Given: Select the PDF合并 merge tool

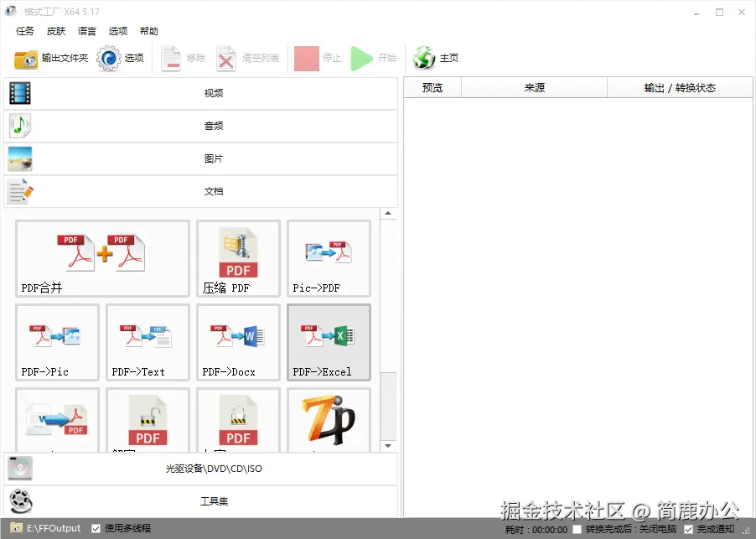Looking at the screenshot, I should coord(101,258).
